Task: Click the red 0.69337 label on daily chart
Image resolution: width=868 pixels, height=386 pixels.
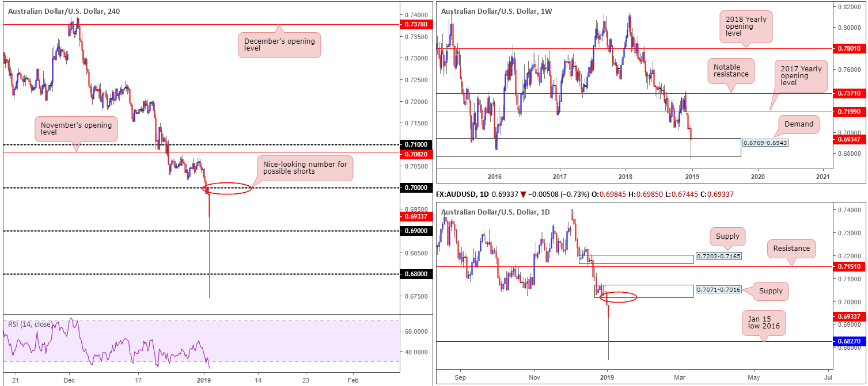Action: point(850,316)
